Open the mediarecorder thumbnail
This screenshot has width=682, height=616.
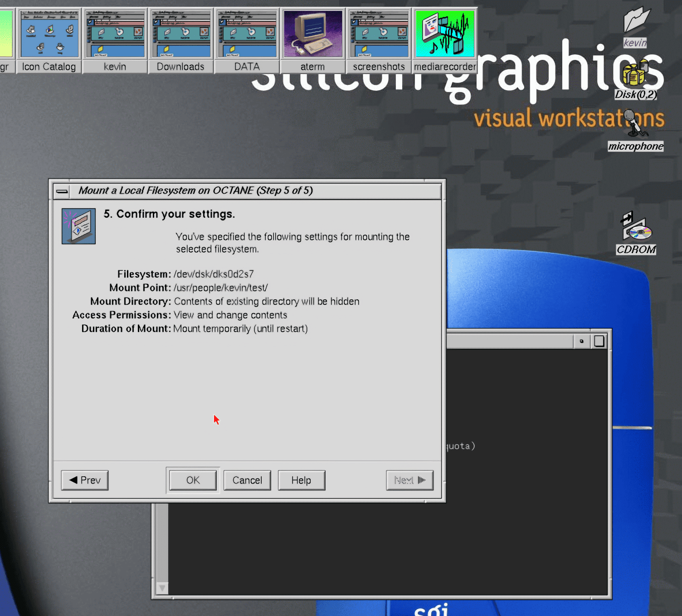[445, 40]
